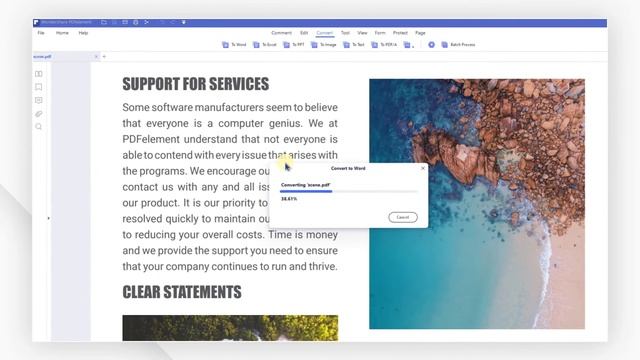Switch to the Tool tab

tap(345, 33)
